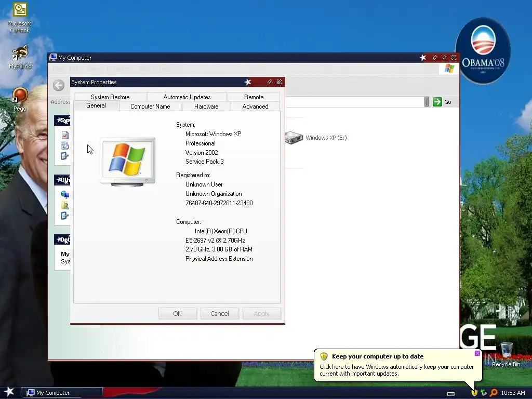
Task: Click My Computer taskbar button
Action: click(x=62, y=393)
